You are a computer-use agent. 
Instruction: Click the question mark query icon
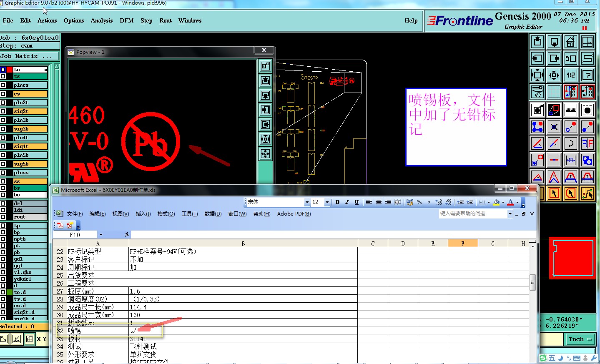pos(587,75)
